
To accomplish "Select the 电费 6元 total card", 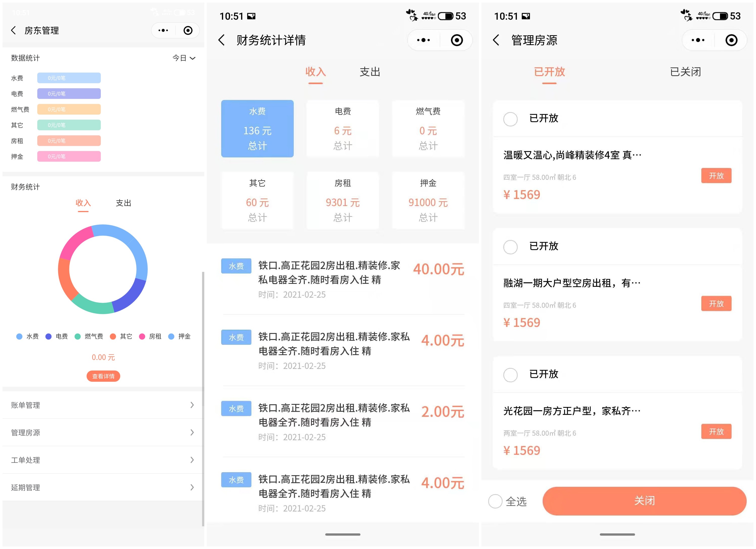I will click(343, 129).
